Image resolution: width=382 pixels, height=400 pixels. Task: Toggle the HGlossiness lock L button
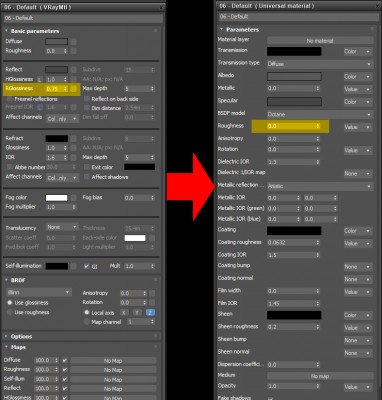[x=40, y=79]
